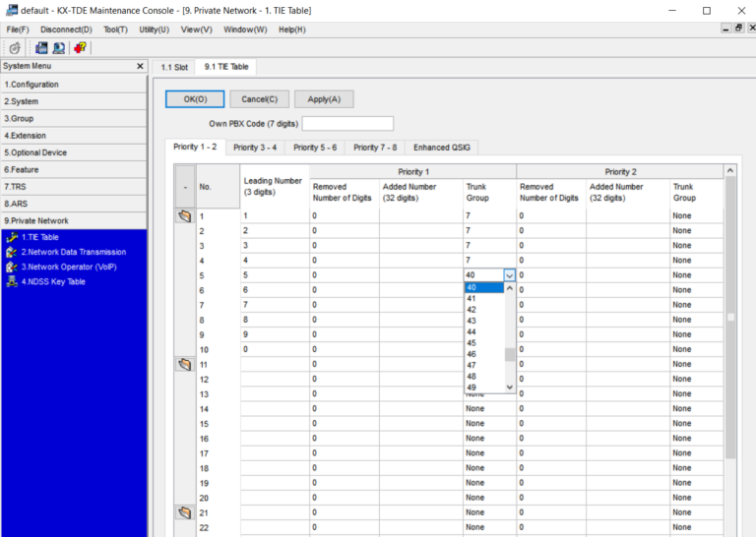Click the computer monitor toolbar icon

click(59, 47)
